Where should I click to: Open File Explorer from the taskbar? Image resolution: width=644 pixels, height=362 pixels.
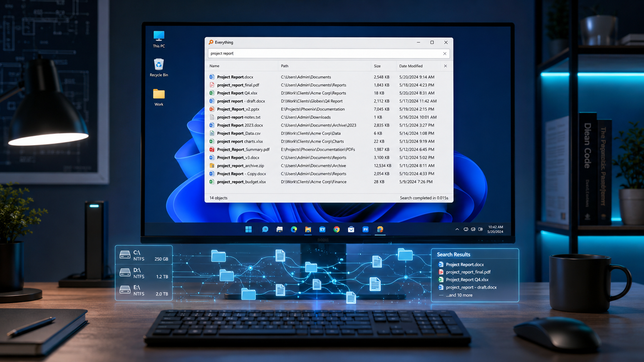[308, 229]
